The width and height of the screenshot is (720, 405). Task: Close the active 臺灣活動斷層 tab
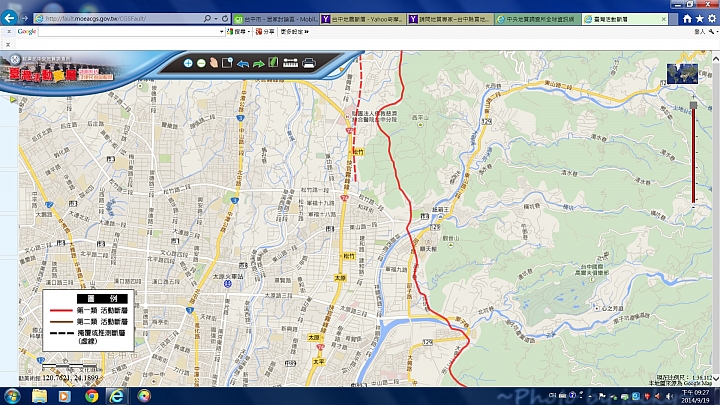664,19
